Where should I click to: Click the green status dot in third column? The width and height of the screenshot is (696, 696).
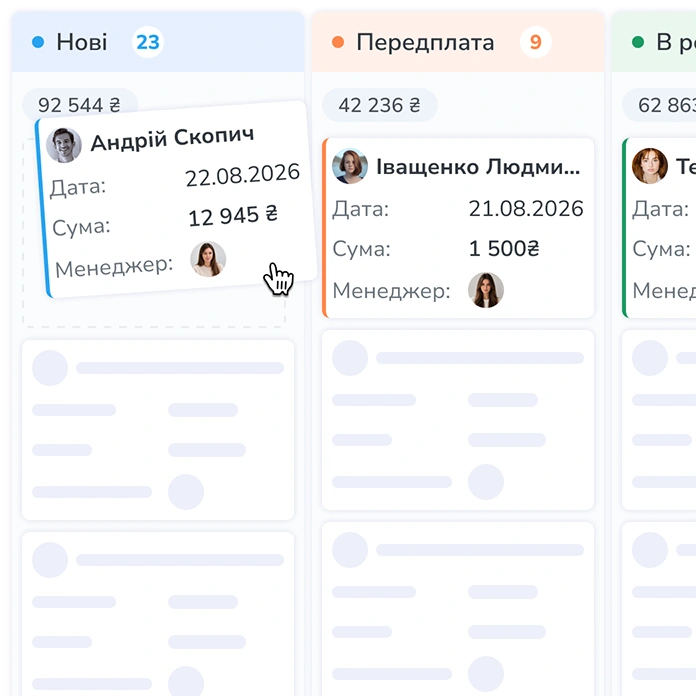(638, 42)
